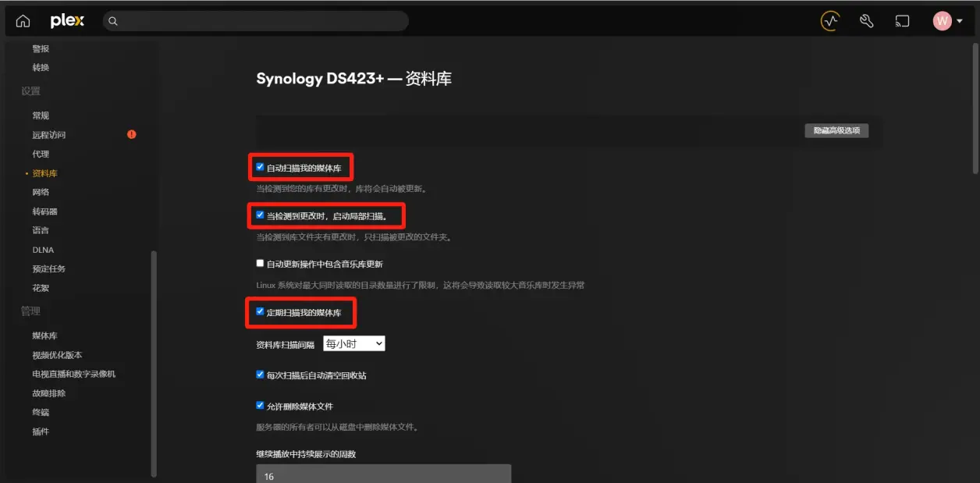Click the remote access warning icon

(132, 134)
